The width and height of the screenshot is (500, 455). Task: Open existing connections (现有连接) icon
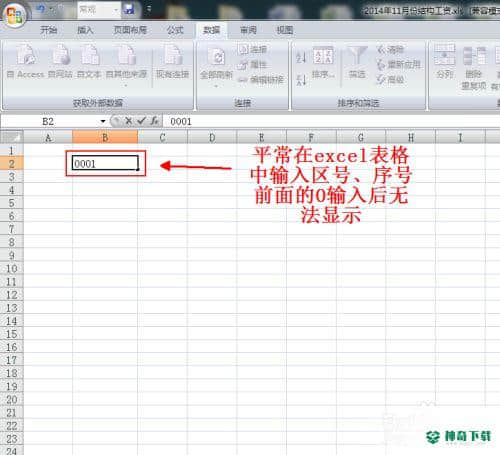(173, 55)
